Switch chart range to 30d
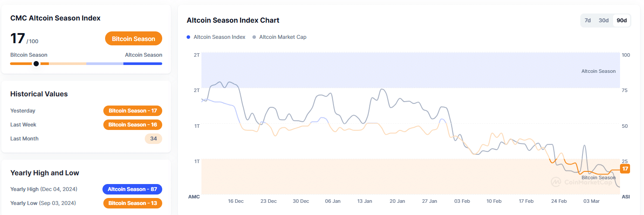The width and height of the screenshot is (644, 215). [603, 20]
